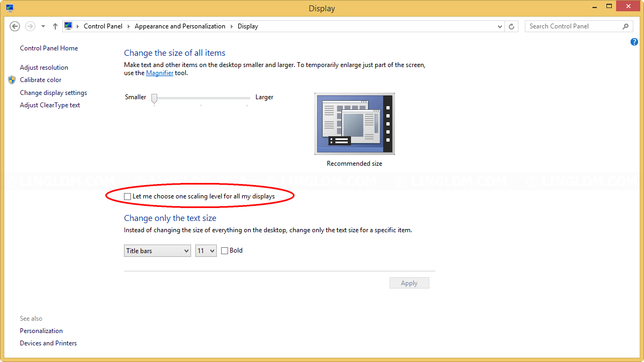Check the Bold checkbox
The image size is (644, 362).
tap(224, 250)
